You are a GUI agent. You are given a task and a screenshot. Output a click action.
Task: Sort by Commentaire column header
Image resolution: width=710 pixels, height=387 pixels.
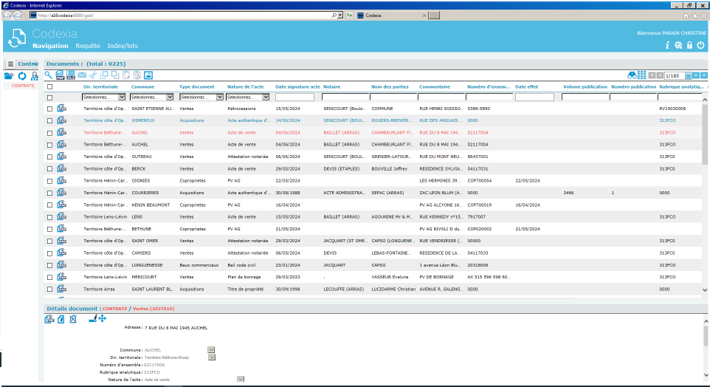tap(435, 87)
